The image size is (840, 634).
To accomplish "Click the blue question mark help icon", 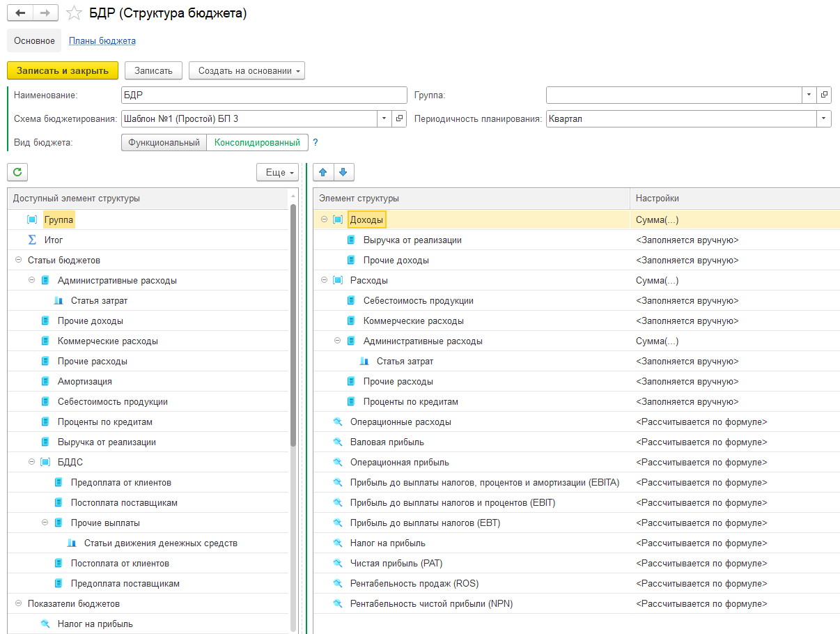I will (x=315, y=142).
